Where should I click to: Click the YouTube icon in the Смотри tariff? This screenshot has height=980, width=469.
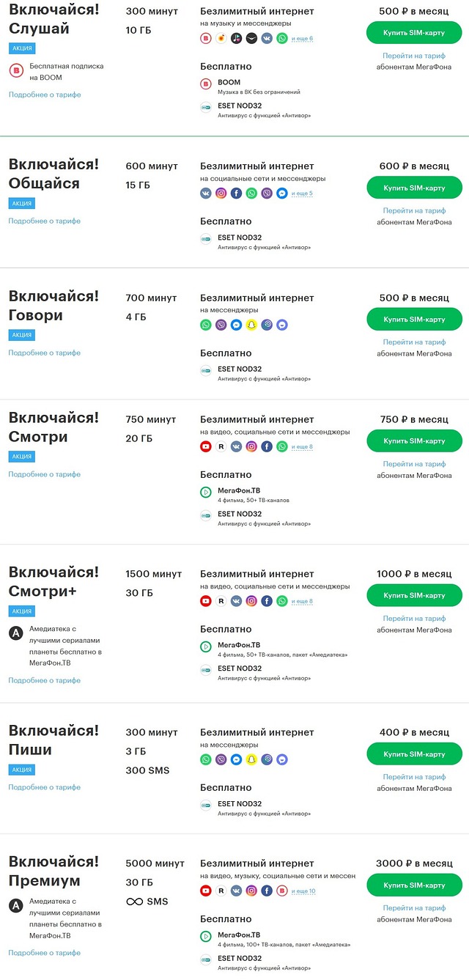coord(206,446)
